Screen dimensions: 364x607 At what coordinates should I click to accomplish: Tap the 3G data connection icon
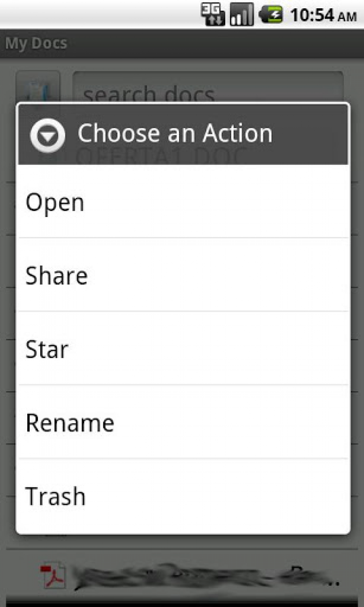tap(213, 14)
